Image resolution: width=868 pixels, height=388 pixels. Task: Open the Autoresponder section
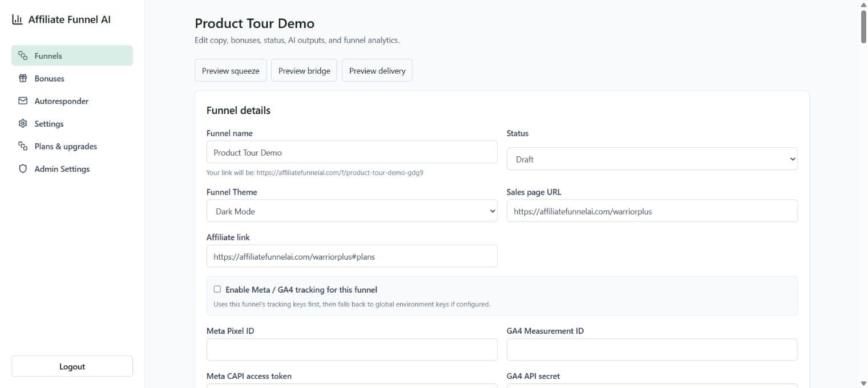coord(72,101)
